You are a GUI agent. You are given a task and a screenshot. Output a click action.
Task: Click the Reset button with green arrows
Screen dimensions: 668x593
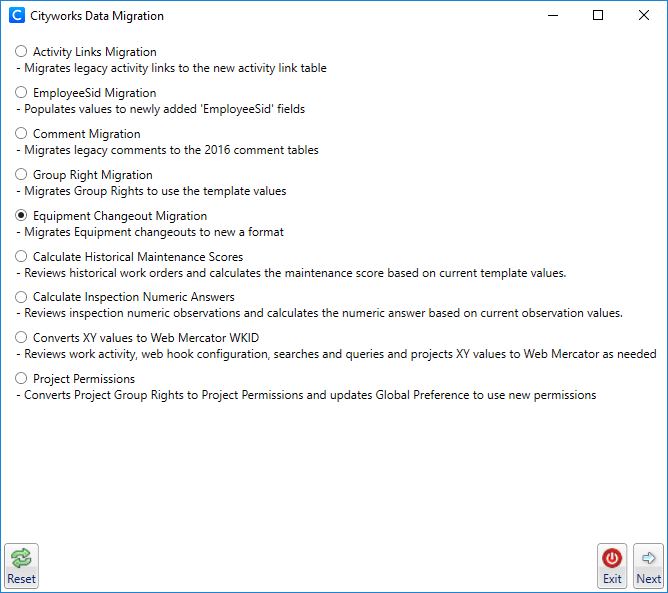(21, 565)
